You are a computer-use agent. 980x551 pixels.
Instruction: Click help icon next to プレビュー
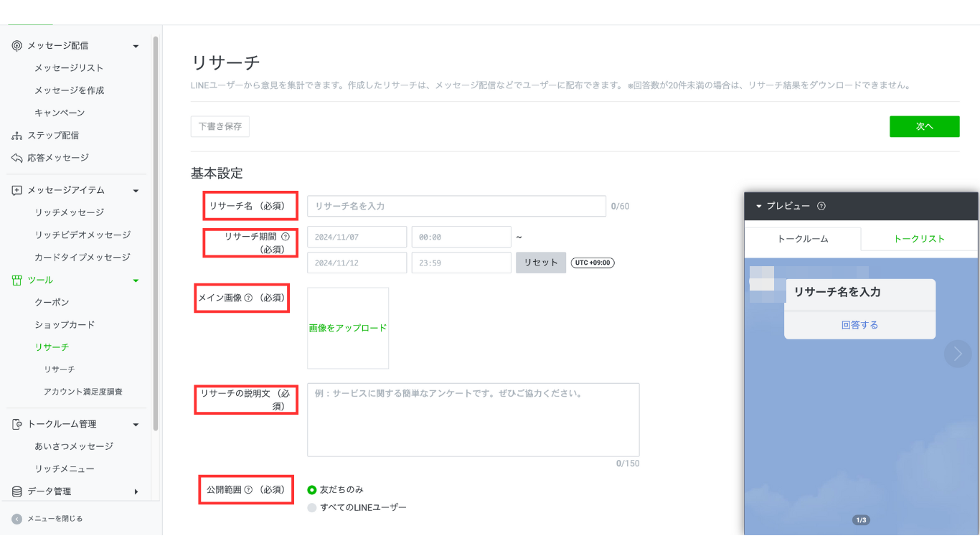[821, 207]
